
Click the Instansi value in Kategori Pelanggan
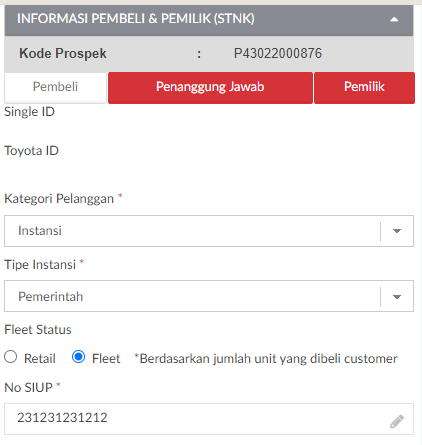pos(40,231)
